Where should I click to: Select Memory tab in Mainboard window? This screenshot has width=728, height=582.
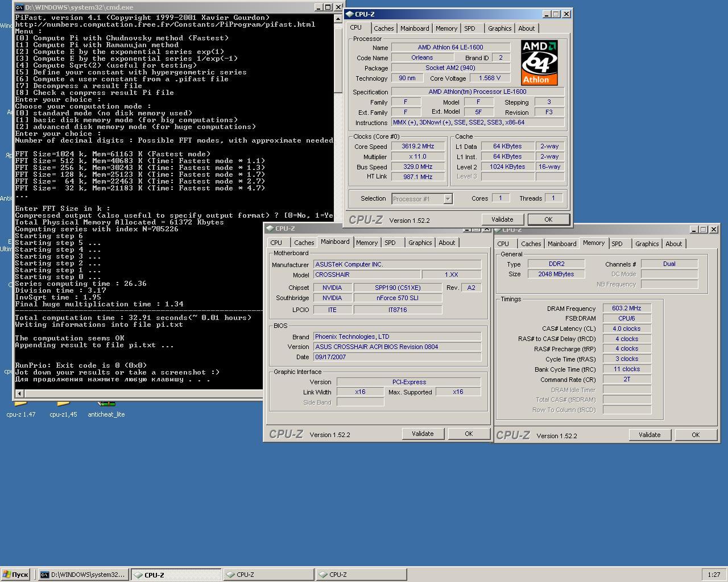[367, 243]
